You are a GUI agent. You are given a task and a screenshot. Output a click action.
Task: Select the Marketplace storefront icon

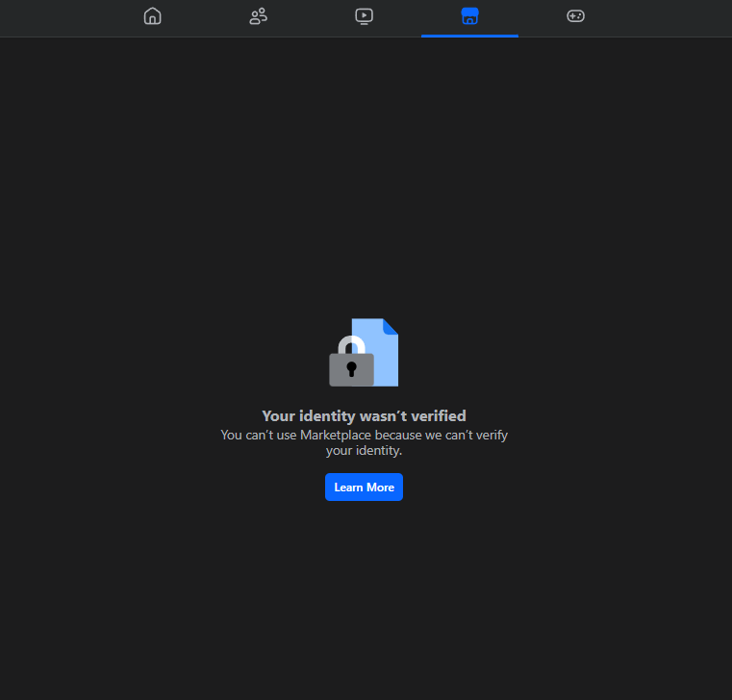[x=469, y=16]
